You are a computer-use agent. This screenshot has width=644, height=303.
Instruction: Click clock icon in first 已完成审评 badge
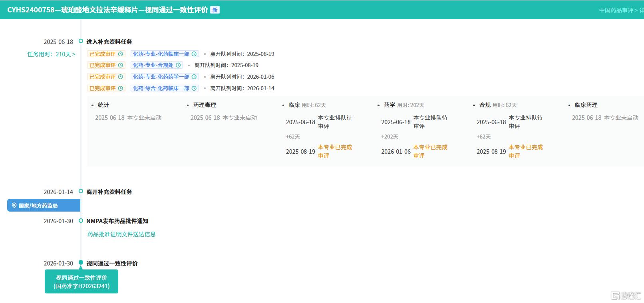coord(120,54)
